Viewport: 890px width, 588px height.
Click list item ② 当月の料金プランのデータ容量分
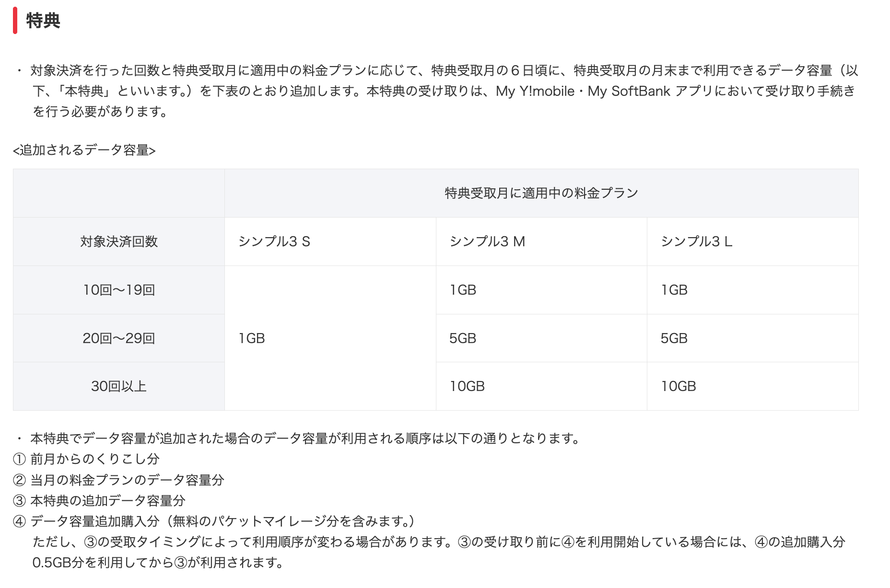point(119,480)
